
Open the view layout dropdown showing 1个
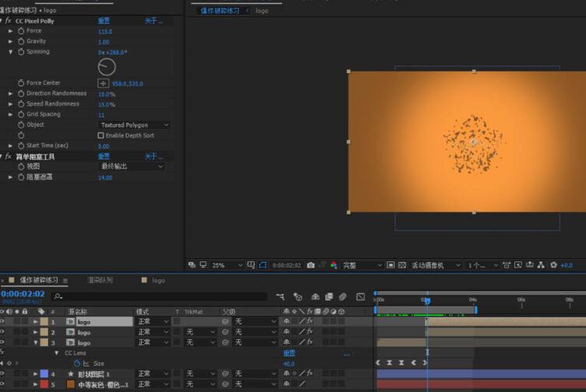(x=482, y=265)
